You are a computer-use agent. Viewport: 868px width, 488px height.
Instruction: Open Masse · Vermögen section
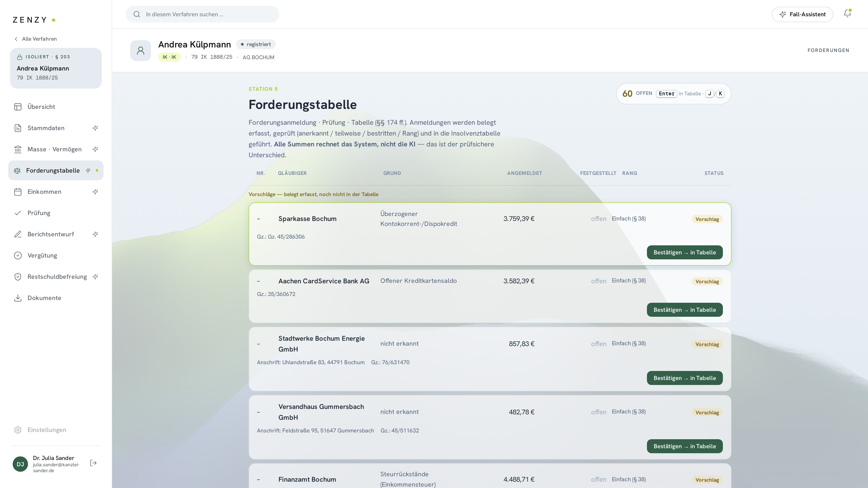(56, 149)
